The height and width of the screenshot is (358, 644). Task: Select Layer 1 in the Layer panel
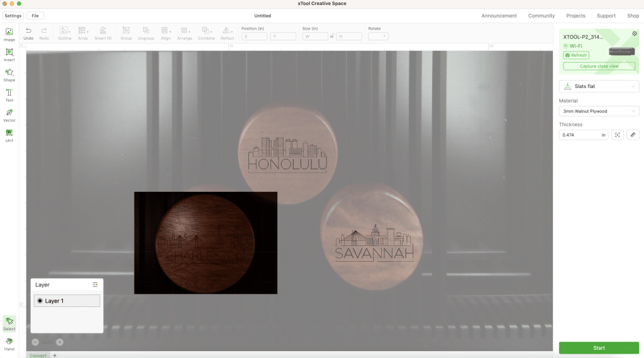click(x=67, y=301)
